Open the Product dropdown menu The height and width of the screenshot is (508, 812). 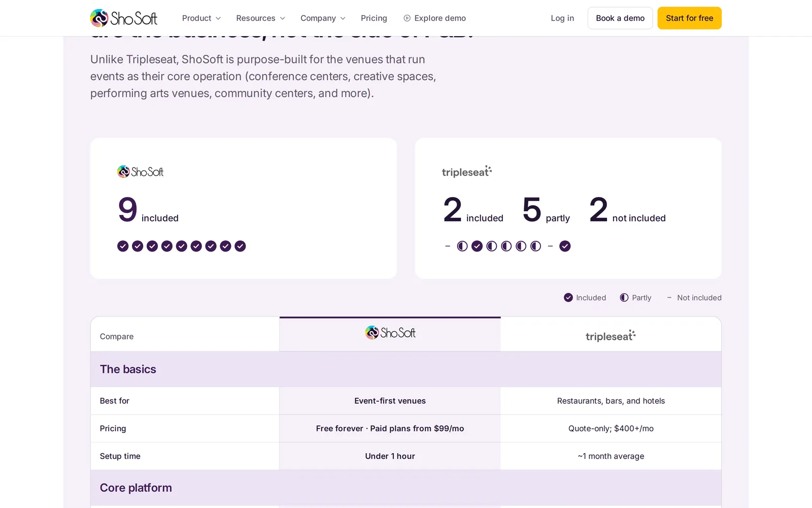click(x=201, y=18)
